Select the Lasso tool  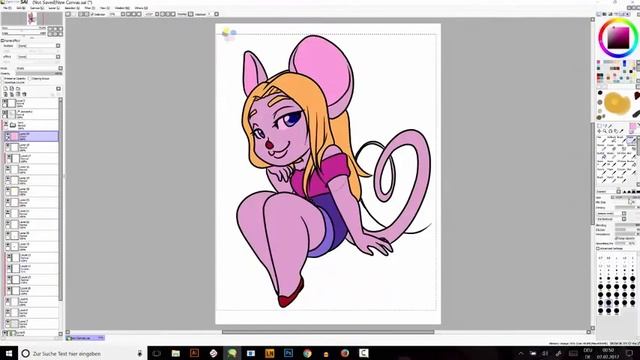pos(605,126)
